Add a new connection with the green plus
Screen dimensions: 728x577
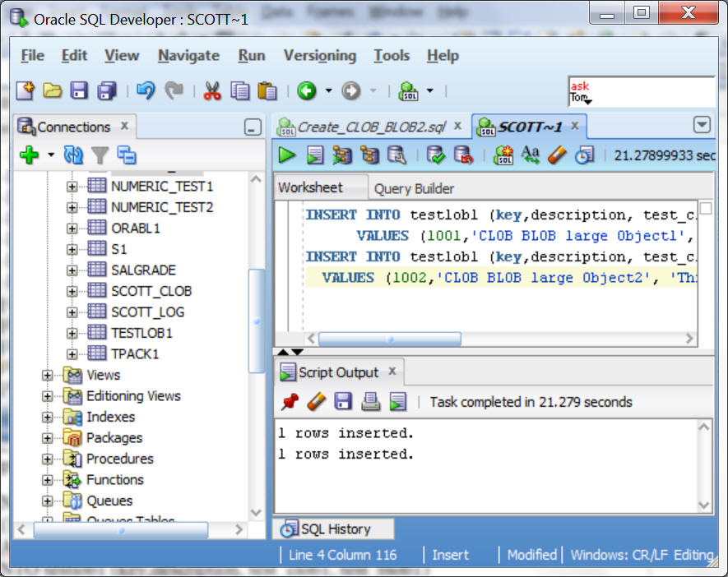click(30, 155)
